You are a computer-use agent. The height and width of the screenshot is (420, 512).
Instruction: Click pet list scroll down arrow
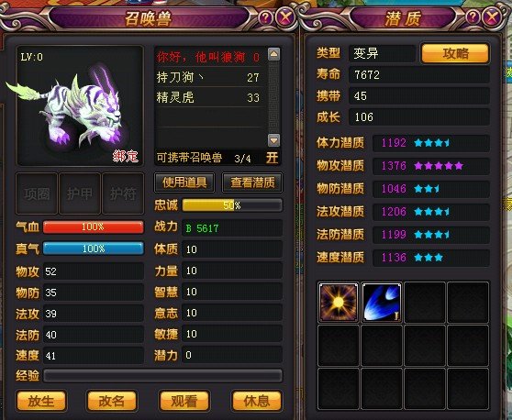(273, 140)
